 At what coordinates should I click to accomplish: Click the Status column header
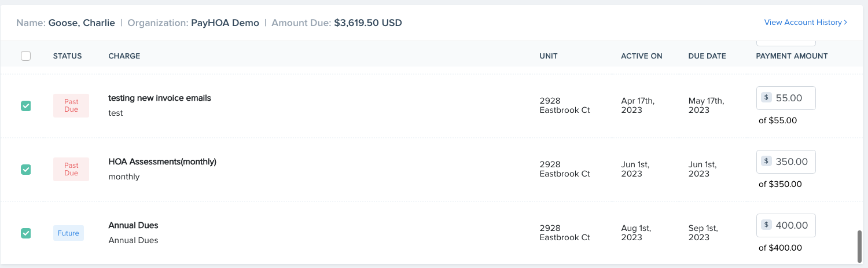coord(67,56)
